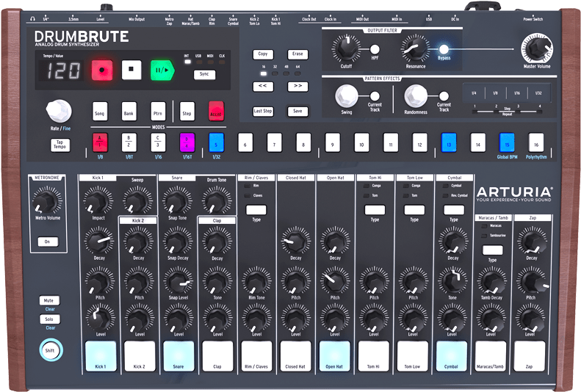Hit the green Play/Pause button
Viewport: 581px width, 392px height.
tap(161, 70)
